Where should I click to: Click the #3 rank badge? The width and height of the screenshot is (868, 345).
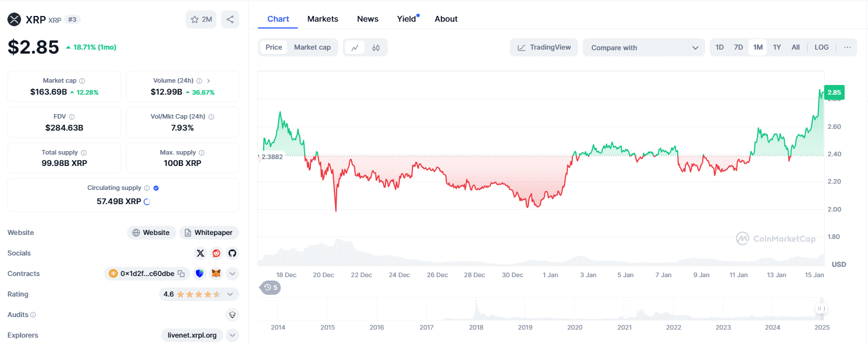click(72, 19)
